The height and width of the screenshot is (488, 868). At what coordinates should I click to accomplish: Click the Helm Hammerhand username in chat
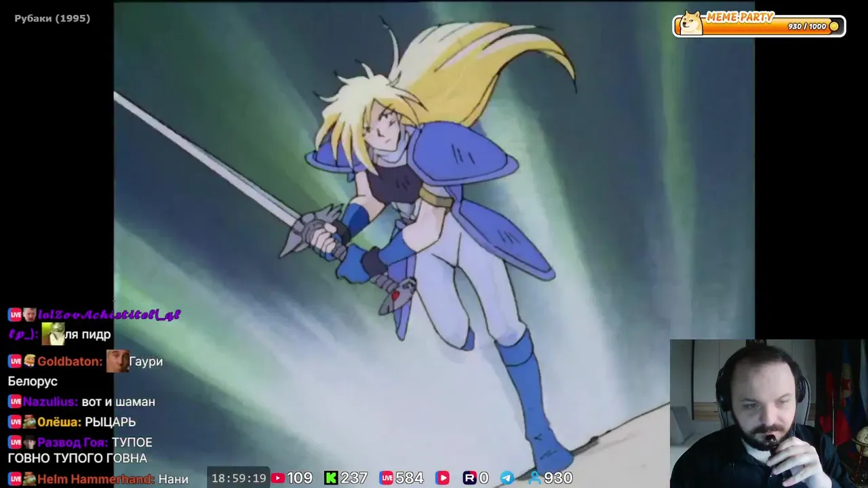tap(96, 479)
